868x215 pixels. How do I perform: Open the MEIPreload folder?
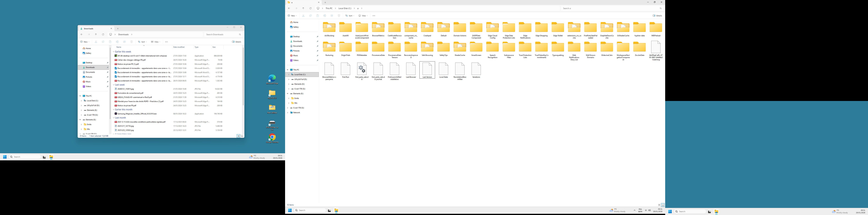click(656, 29)
